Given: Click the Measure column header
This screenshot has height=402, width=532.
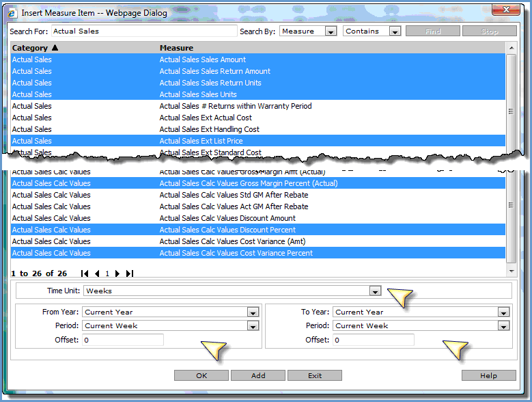Looking at the screenshot, I should click(x=176, y=48).
